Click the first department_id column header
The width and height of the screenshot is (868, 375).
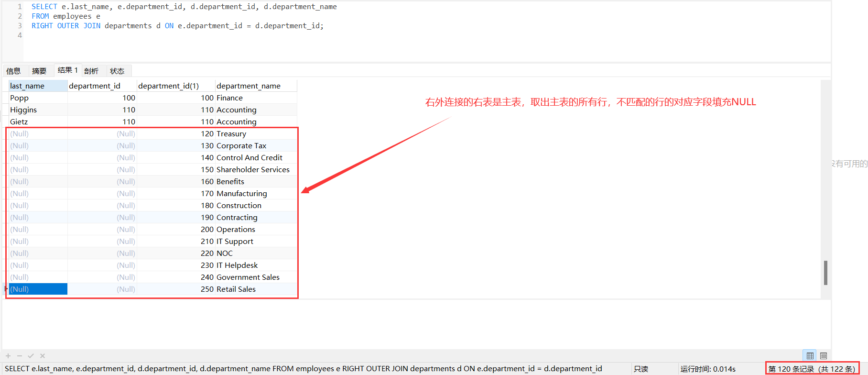[x=102, y=86]
